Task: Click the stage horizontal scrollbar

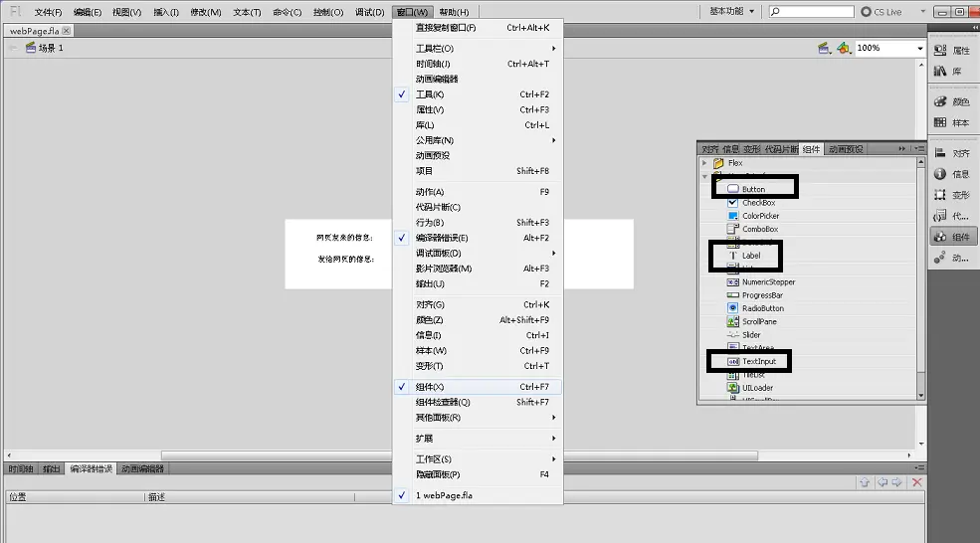Action: pyautogui.click(x=460, y=455)
